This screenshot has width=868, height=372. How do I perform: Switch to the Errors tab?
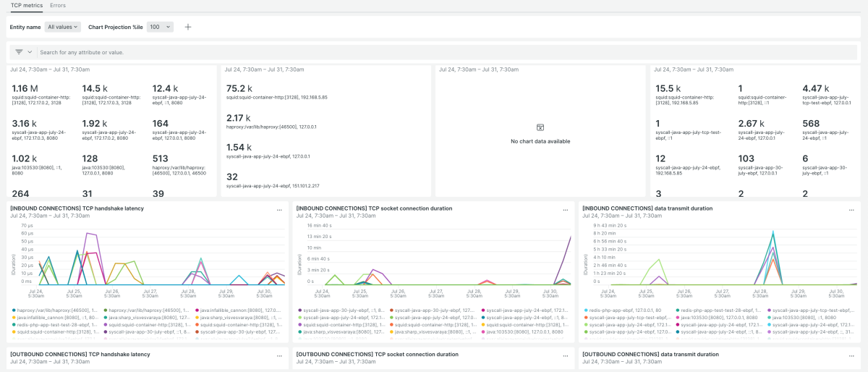[58, 5]
